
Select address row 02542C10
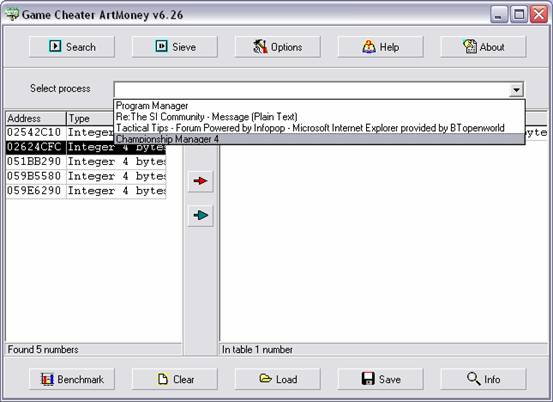click(x=60, y=133)
